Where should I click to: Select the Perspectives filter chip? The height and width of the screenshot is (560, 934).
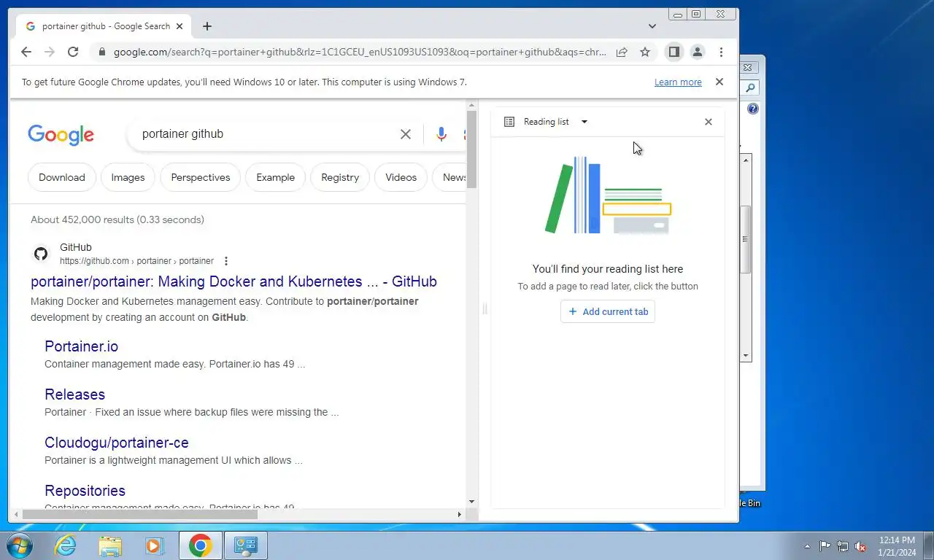[201, 177]
